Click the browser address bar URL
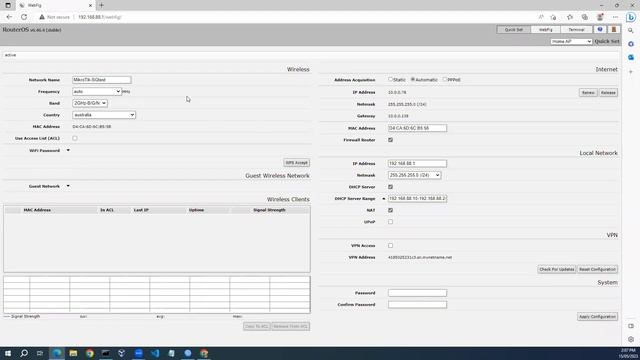This screenshot has height=360, width=640. (100, 17)
